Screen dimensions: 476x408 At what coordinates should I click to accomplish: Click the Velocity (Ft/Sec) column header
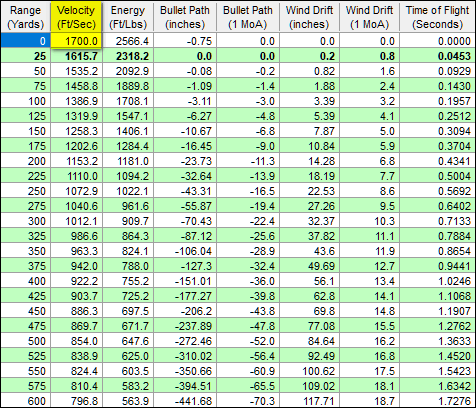76,17
